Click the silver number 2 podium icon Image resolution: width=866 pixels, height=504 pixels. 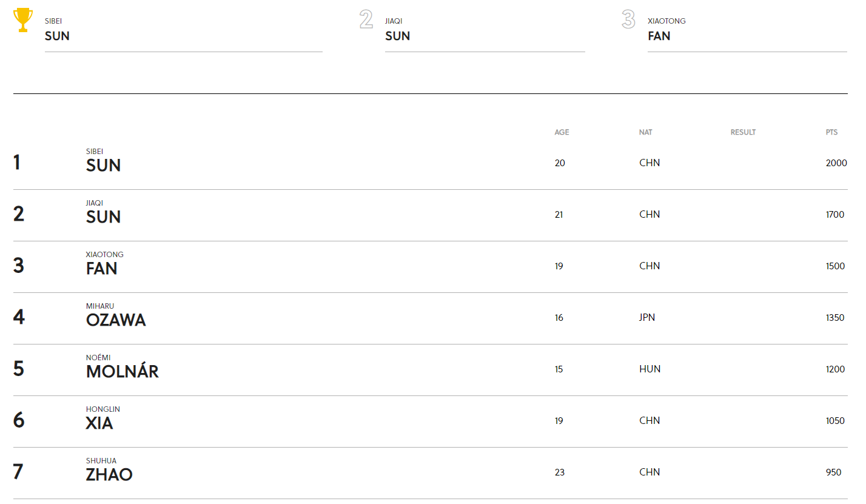[366, 19]
